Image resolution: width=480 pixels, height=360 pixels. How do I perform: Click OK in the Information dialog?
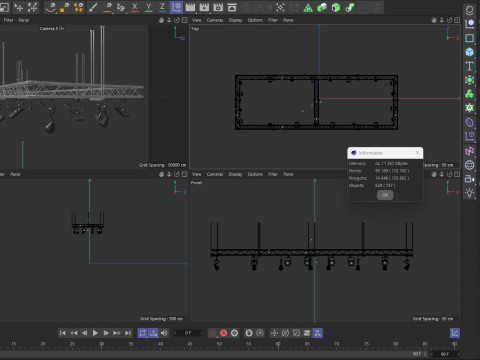(x=385, y=195)
